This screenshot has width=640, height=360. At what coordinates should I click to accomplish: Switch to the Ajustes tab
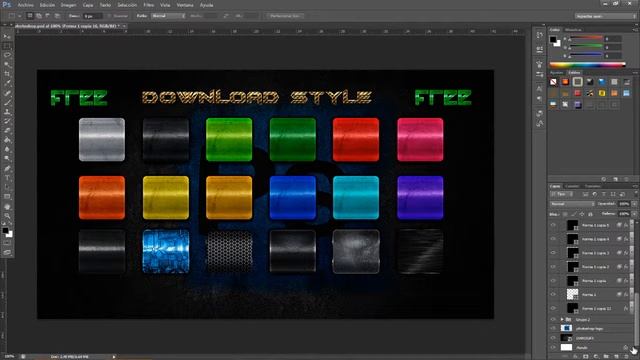click(556, 73)
